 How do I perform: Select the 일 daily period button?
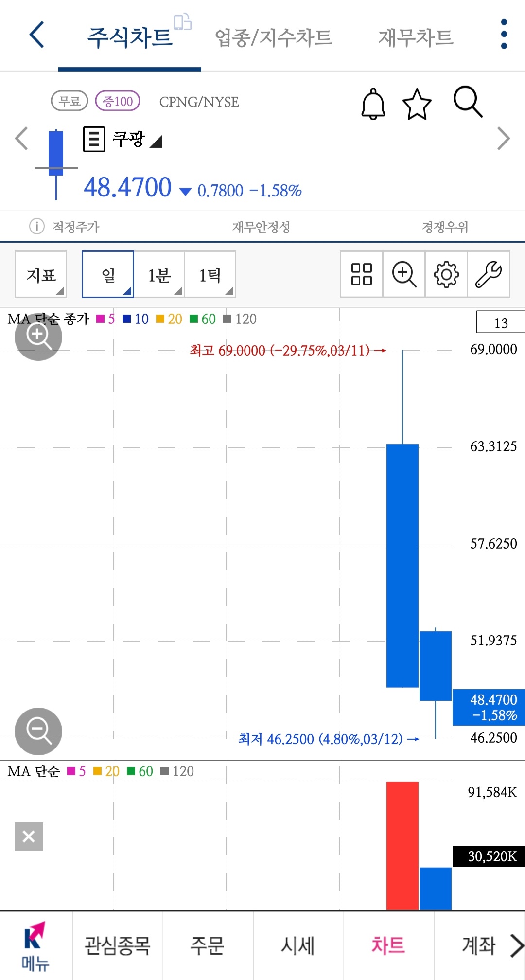point(108,274)
